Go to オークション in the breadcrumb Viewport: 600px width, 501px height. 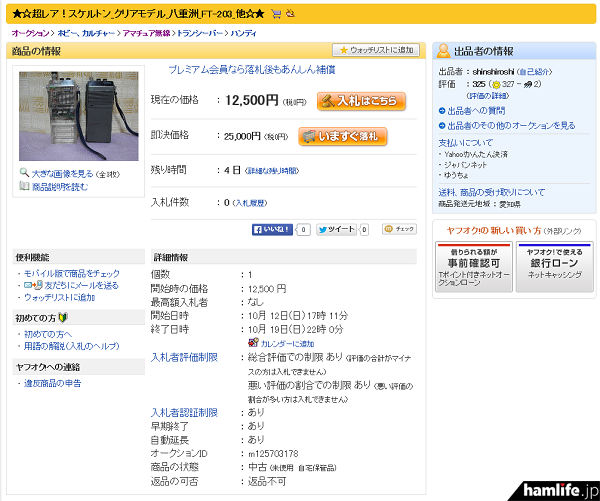[30, 33]
